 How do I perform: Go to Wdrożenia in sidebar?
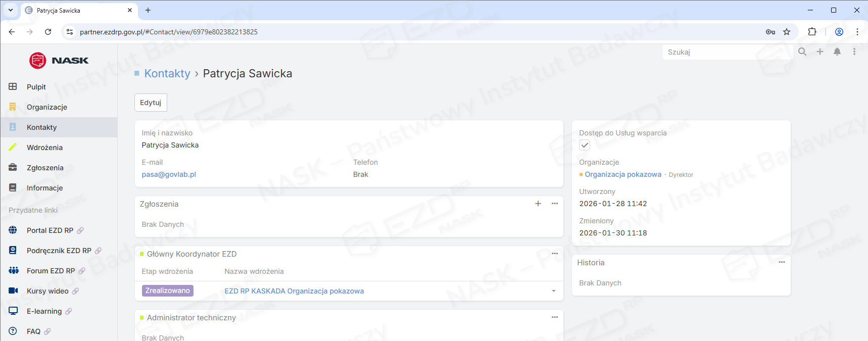pos(44,148)
